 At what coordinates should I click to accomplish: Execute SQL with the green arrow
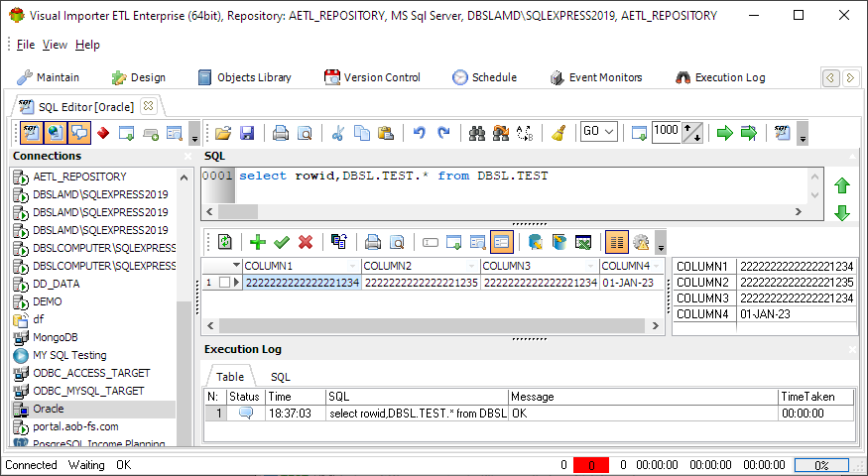coord(724,133)
